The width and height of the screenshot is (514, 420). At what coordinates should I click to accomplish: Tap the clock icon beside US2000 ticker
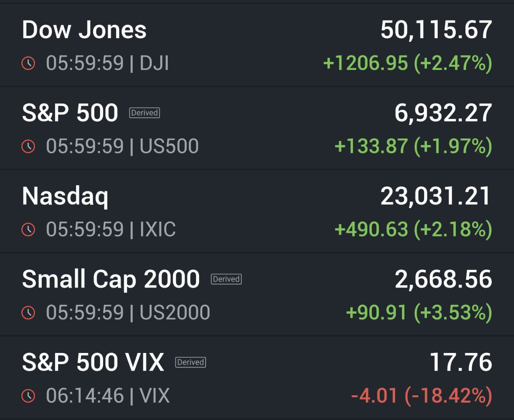tap(28, 312)
